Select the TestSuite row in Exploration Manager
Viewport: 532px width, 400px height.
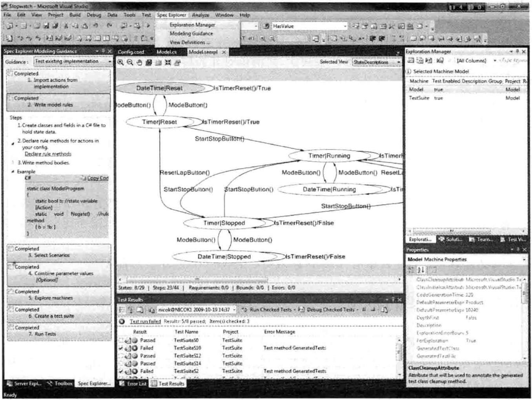466,98
